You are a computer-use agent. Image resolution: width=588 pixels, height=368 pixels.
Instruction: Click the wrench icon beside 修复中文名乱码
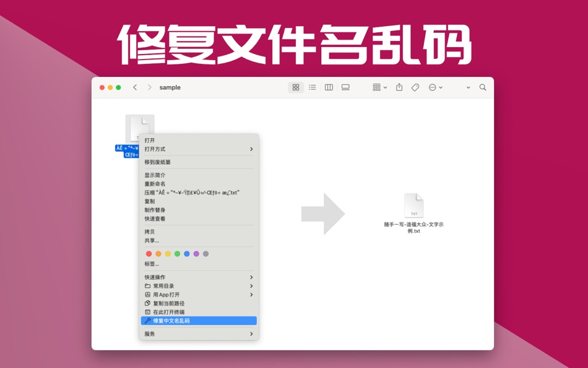pyautogui.click(x=147, y=321)
